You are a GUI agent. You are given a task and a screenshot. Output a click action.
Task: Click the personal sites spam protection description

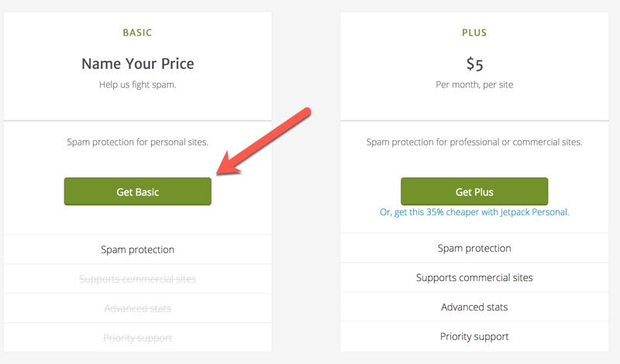pyautogui.click(x=137, y=142)
